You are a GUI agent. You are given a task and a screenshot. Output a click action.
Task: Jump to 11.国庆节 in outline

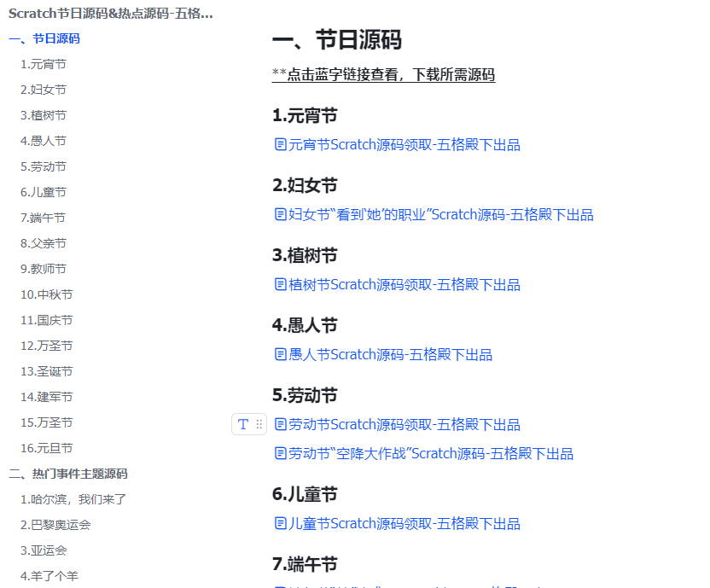(x=47, y=320)
